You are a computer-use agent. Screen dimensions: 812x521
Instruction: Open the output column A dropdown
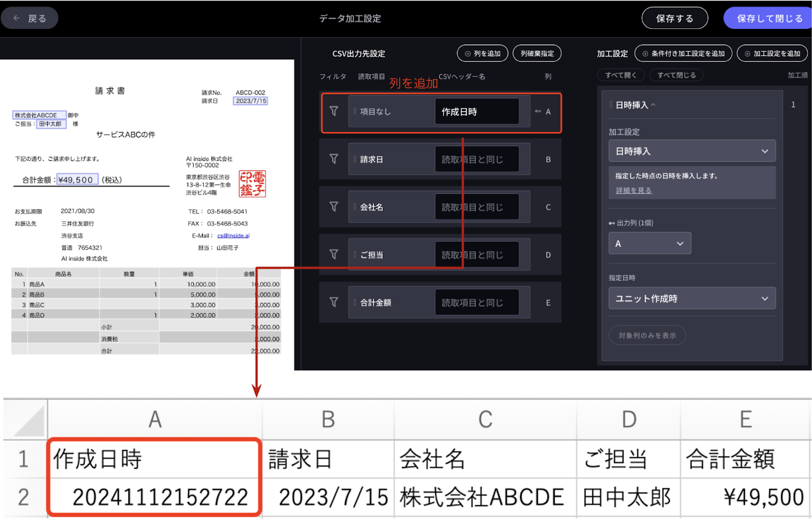pos(650,244)
